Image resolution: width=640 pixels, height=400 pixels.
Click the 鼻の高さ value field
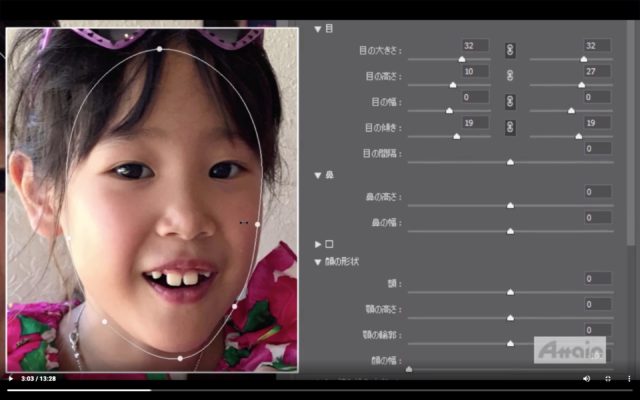click(x=598, y=191)
